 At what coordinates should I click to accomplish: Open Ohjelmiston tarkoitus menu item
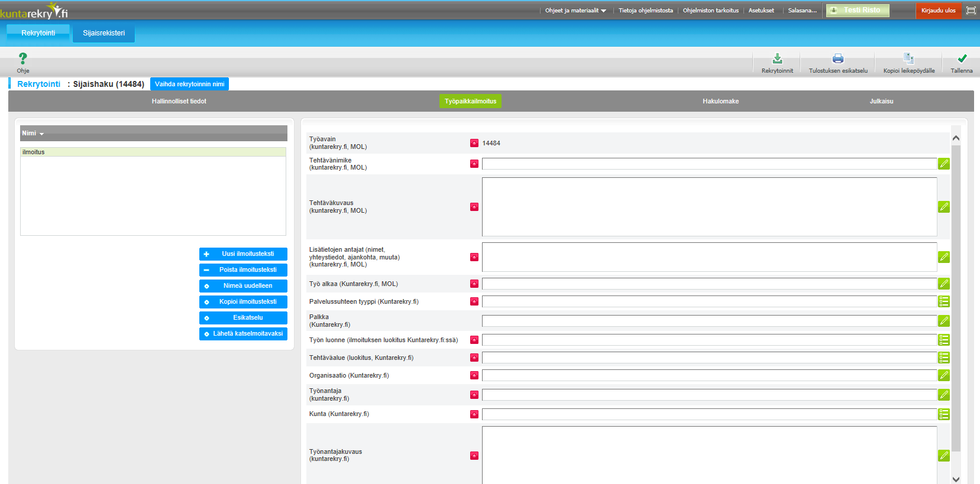(711, 11)
